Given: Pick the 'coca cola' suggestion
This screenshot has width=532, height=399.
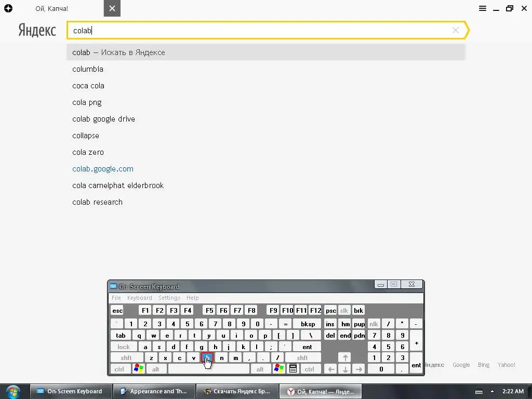Looking at the screenshot, I should pyautogui.click(x=88, y=86).
